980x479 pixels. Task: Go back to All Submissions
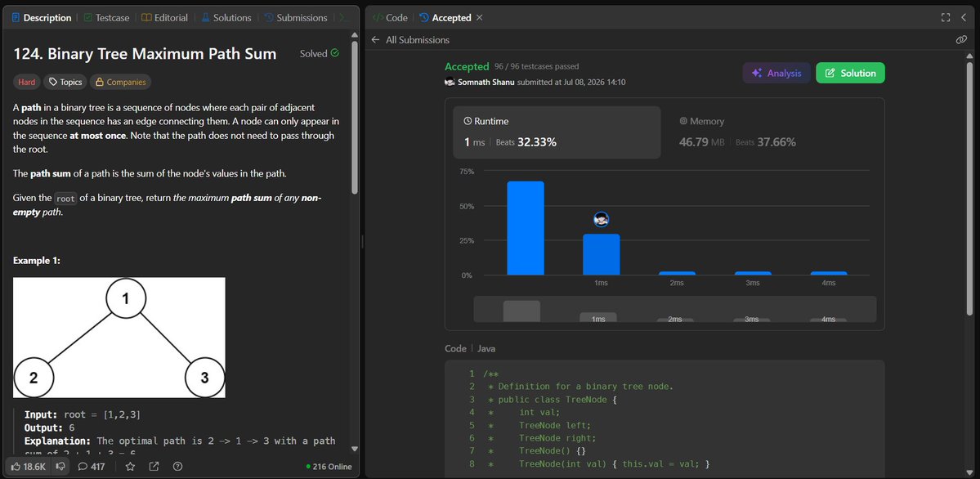(410, 39)
